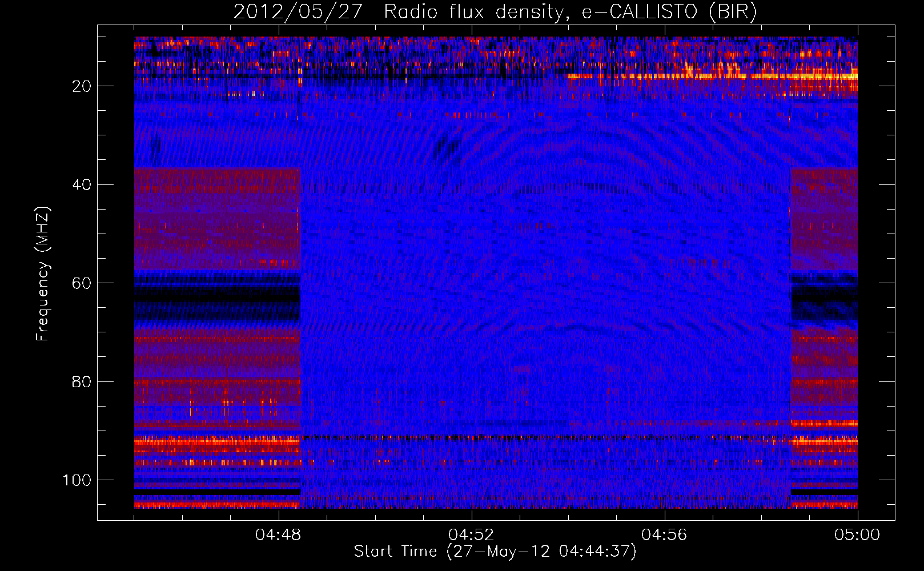This screenshot has height=571, width=924.
Task: Click the 04:56 time tick label
Action: pos(664,535)
